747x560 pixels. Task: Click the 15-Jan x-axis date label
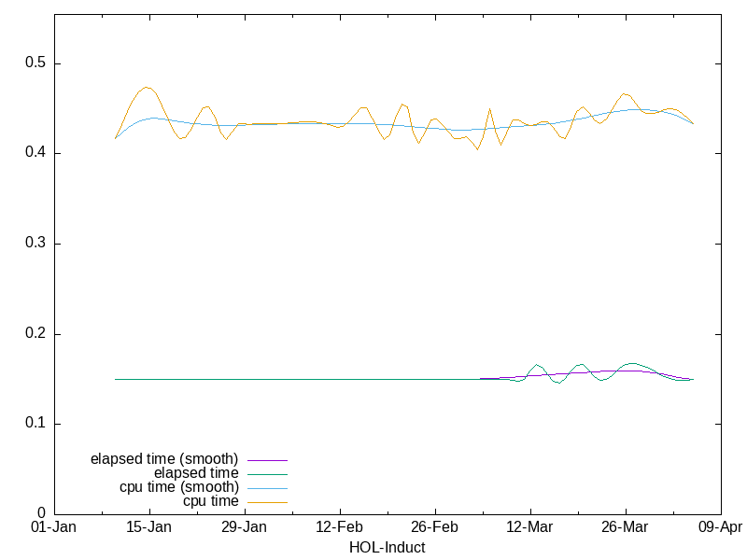[149, 527]
